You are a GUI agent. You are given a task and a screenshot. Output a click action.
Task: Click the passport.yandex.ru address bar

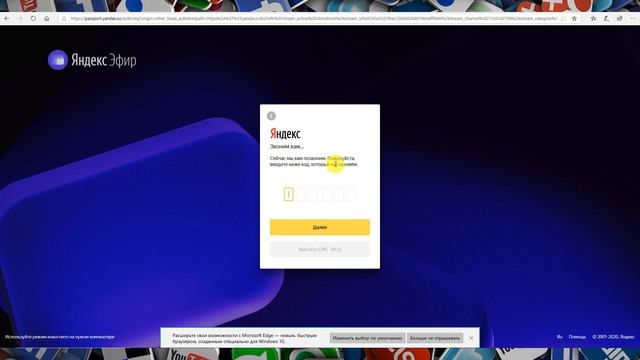point(313,19)
